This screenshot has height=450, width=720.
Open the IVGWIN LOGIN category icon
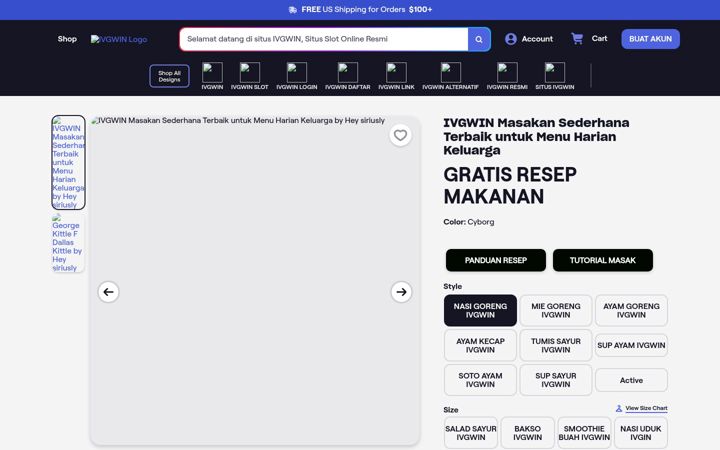coord(297,73)
